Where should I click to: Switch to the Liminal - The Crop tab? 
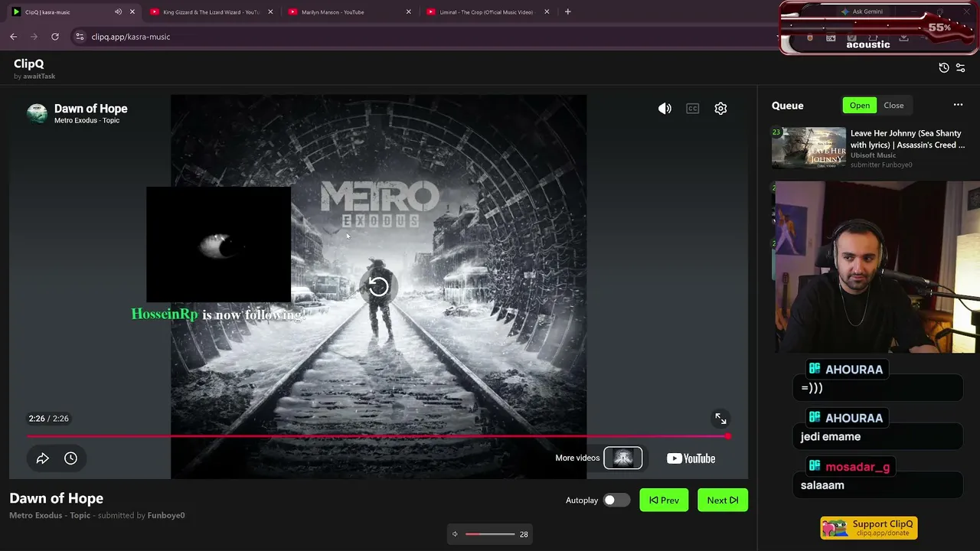pyautogui.click(x=486, y=12)
